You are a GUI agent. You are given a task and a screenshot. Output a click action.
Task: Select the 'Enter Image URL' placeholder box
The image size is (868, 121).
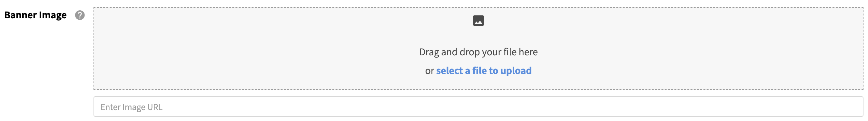478,107
